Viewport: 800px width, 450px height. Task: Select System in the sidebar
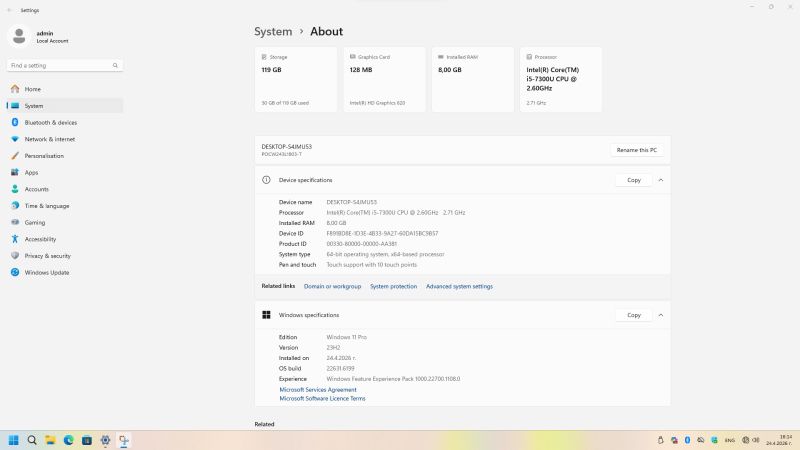65,106
